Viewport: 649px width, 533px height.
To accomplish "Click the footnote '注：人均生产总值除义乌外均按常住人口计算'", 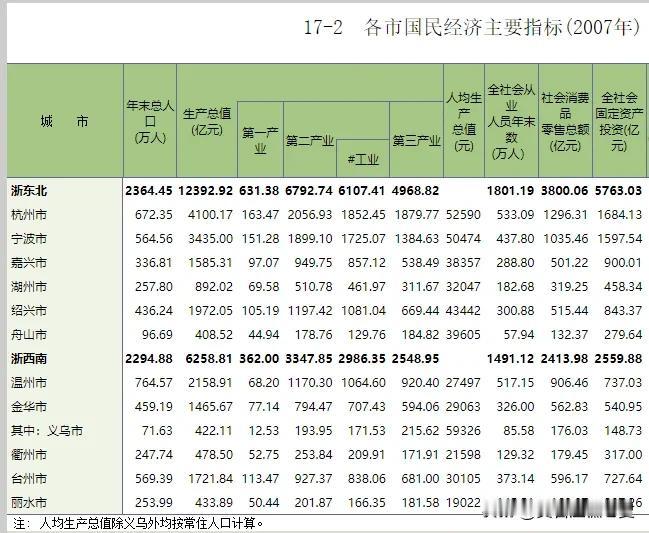I will pos(138,523).
